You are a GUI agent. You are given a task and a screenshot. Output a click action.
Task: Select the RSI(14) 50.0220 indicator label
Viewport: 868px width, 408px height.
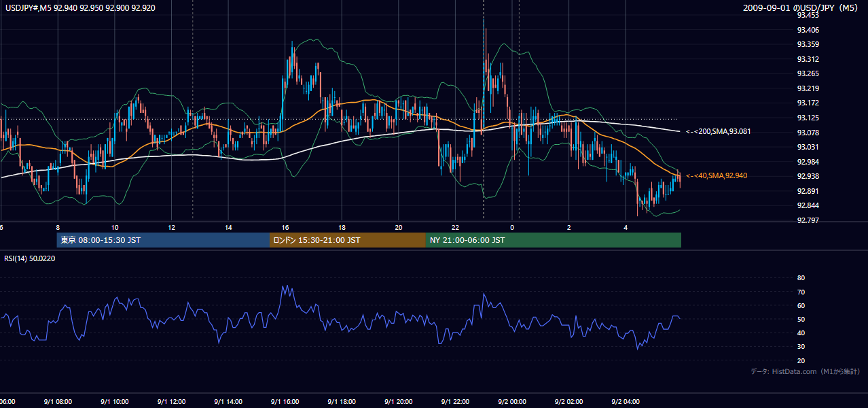30,258
